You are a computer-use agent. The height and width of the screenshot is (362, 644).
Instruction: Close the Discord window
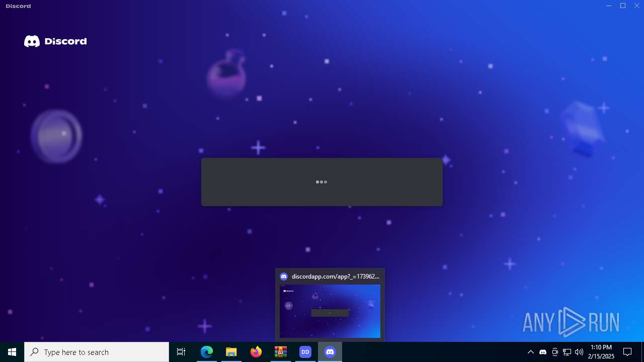click(x=636, y=6)
